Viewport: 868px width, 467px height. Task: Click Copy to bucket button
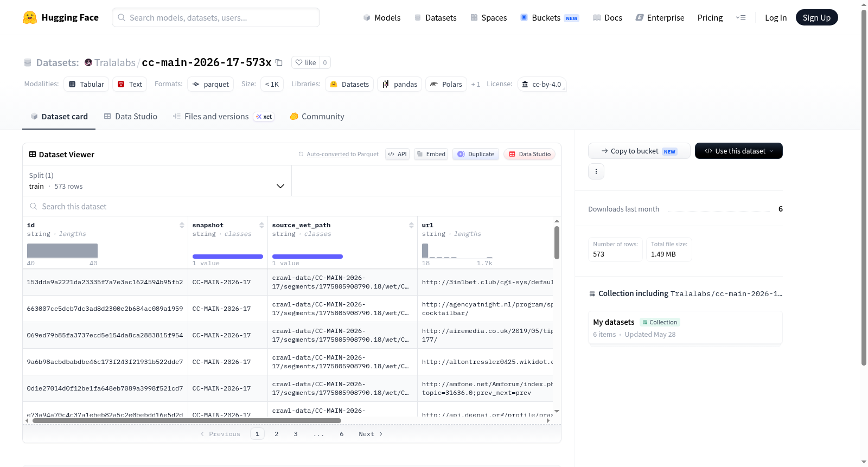pyautogui.click(x=639, y=151)
